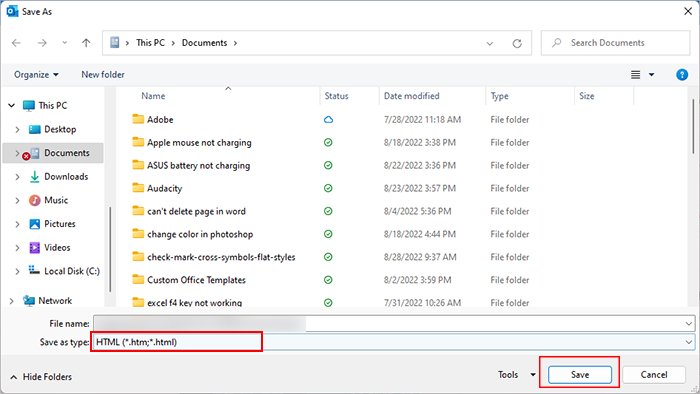Select check-mark-cross-symbols-flat-styles folder
700x394 pixels.
[221, 257]
